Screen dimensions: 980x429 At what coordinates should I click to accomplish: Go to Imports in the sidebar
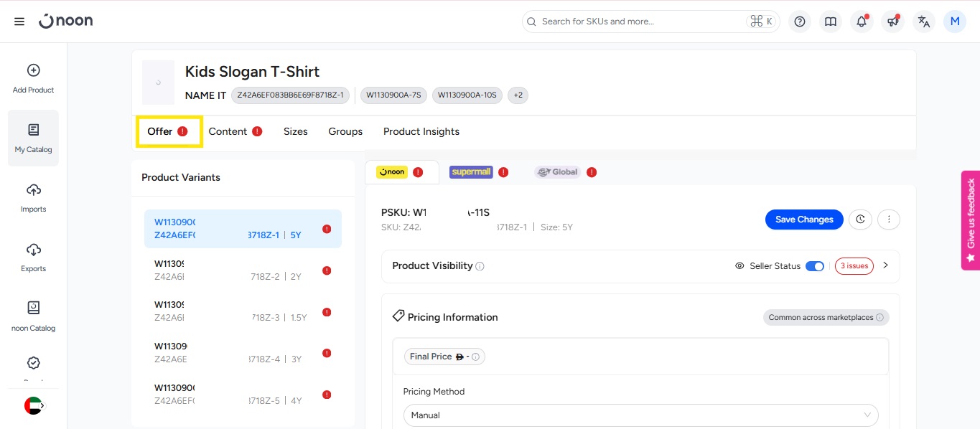point(33,198)
